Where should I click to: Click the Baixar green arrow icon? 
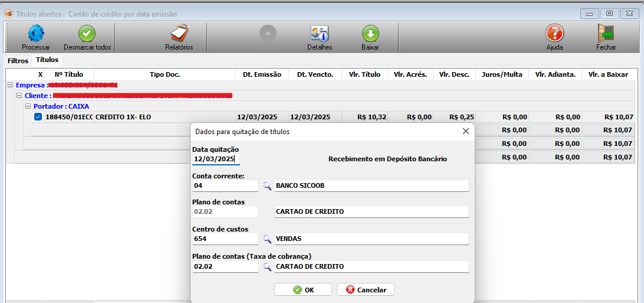370,34
